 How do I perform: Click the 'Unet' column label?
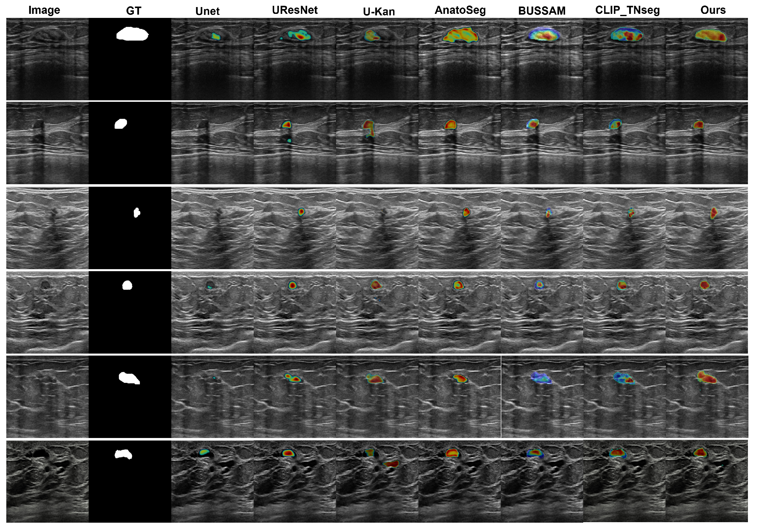(x=207, y=11)
